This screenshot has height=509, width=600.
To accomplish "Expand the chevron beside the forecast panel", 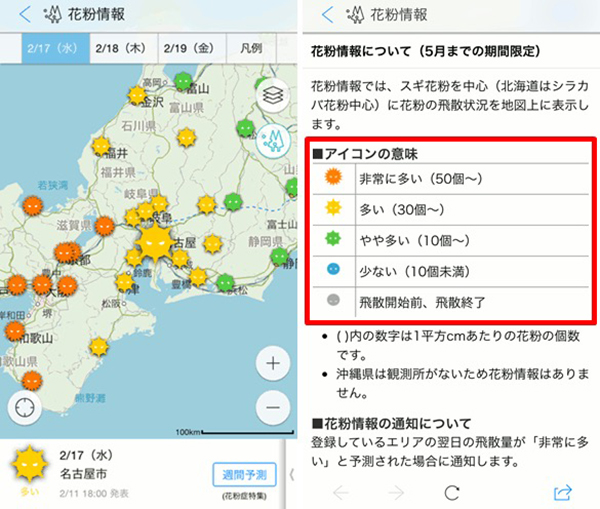I will [290, 474].
